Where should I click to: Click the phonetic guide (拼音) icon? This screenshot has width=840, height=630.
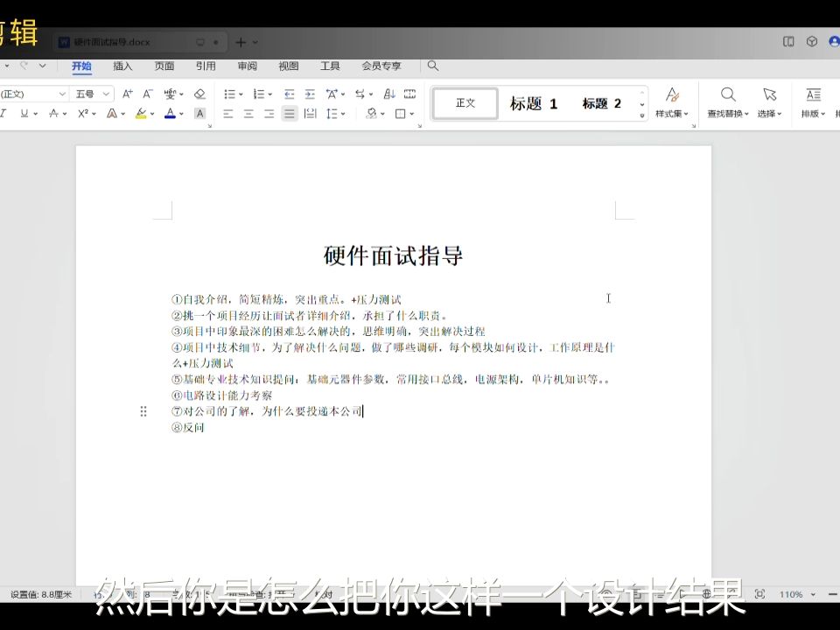(x=171, y=94)
